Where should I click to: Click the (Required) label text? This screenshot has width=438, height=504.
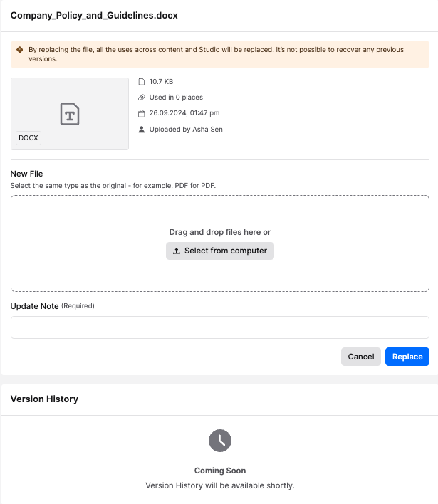(x=78, y=305)
